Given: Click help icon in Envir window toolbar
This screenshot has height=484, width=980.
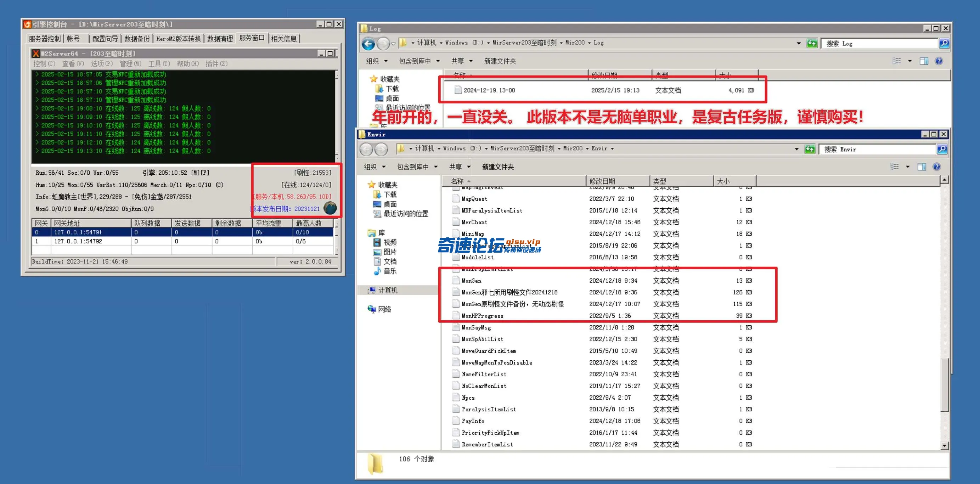Looking at the screenshot, I should [937, 167].
